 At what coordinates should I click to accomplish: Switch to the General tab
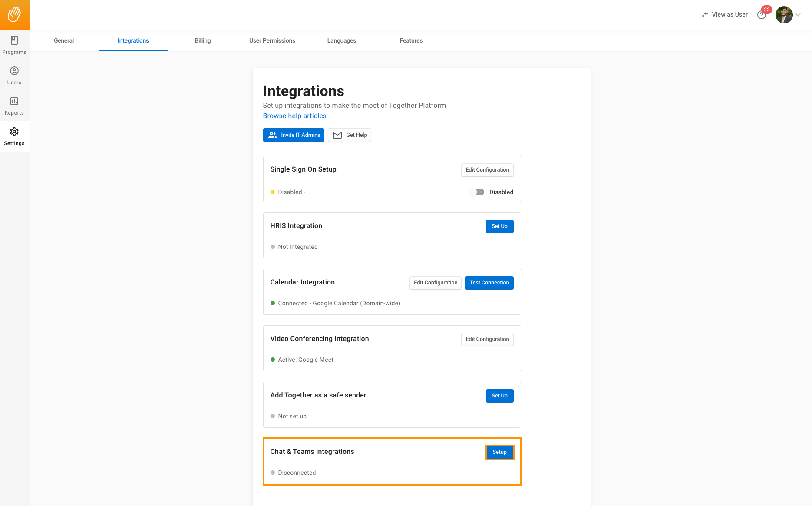point(64,40)
